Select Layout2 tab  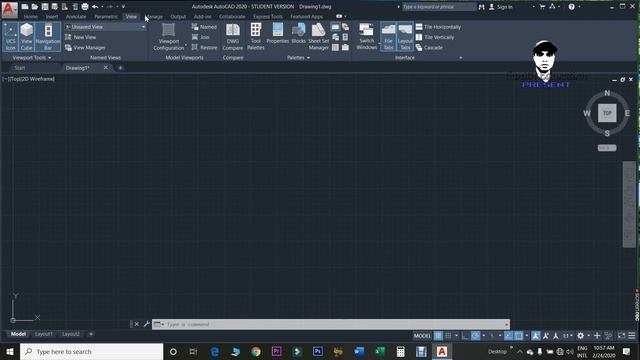tap(71, 334)
